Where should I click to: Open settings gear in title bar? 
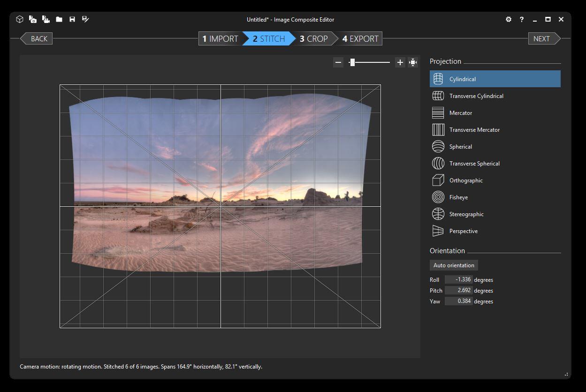click(509, 19)
